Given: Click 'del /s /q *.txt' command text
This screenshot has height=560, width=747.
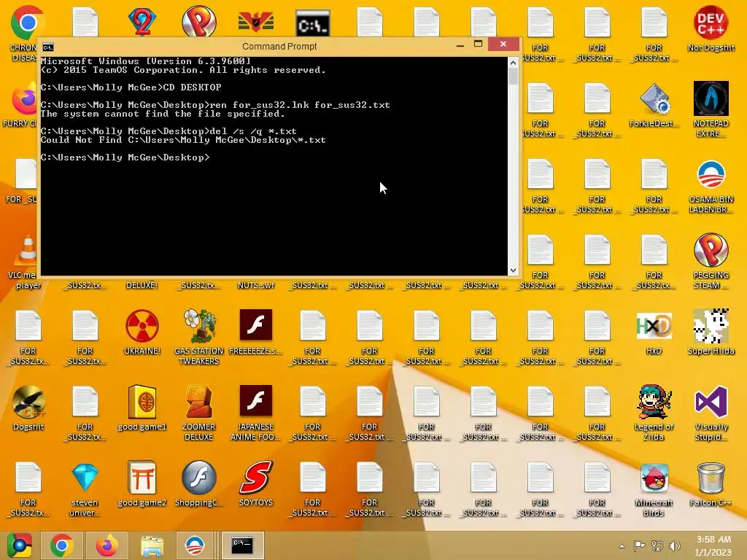Looking at the screenshot, I should coord(253,131).
